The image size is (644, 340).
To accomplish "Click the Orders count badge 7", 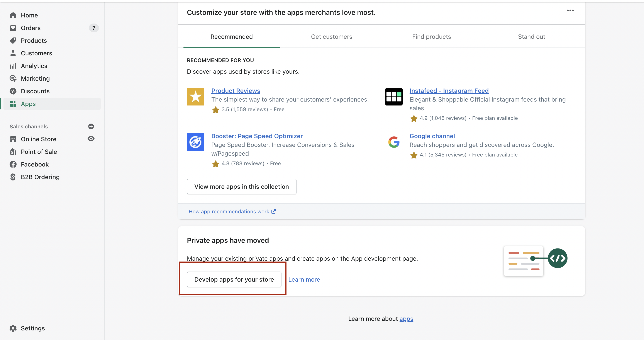I will tap(94, 28).
